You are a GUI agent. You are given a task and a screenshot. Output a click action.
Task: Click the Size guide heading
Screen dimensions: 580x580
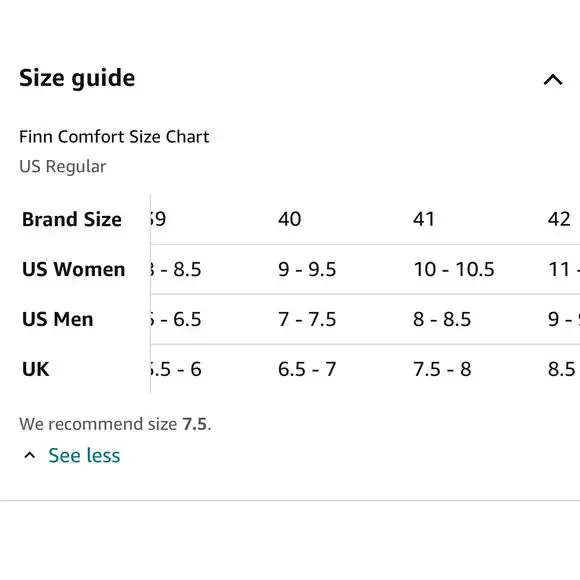[77, 78]
